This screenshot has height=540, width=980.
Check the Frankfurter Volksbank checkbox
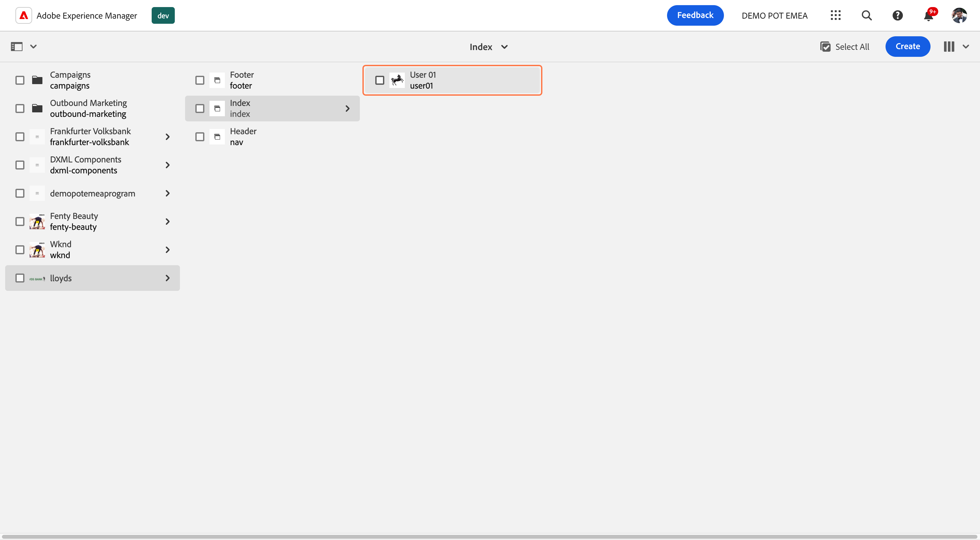coord(20,137)
